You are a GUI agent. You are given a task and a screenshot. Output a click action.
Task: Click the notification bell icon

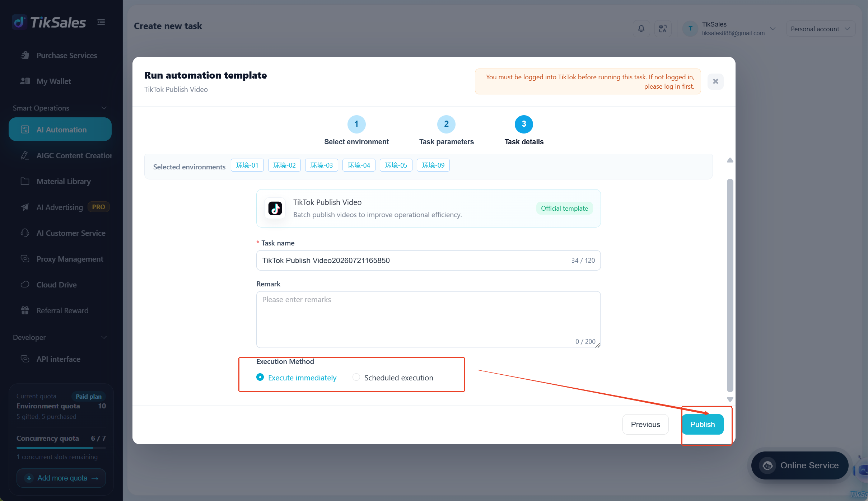coord(641,29)
